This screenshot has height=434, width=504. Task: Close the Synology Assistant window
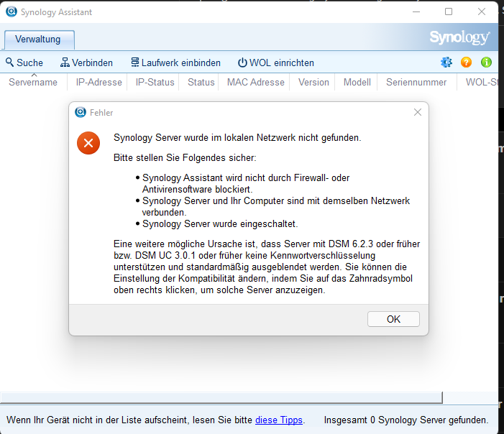tap(482, 12)
